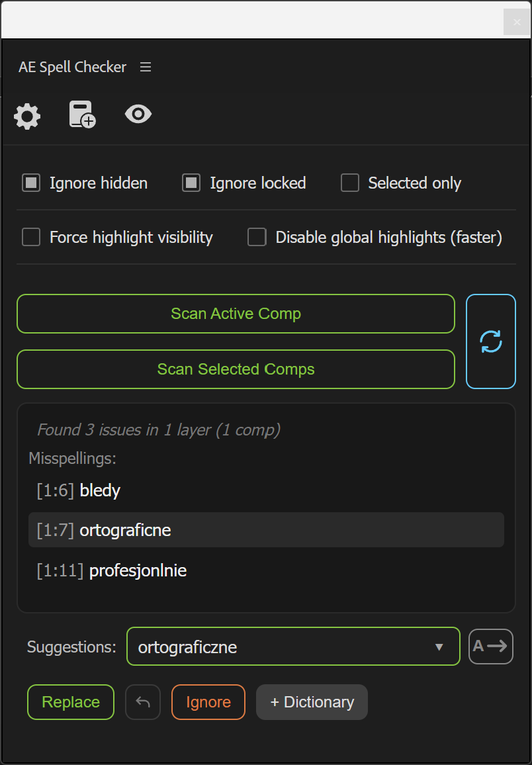Viewport: 532px width, 765px height.
Task: Check Disable global highlights (faster)
Action: pos(257,237)
